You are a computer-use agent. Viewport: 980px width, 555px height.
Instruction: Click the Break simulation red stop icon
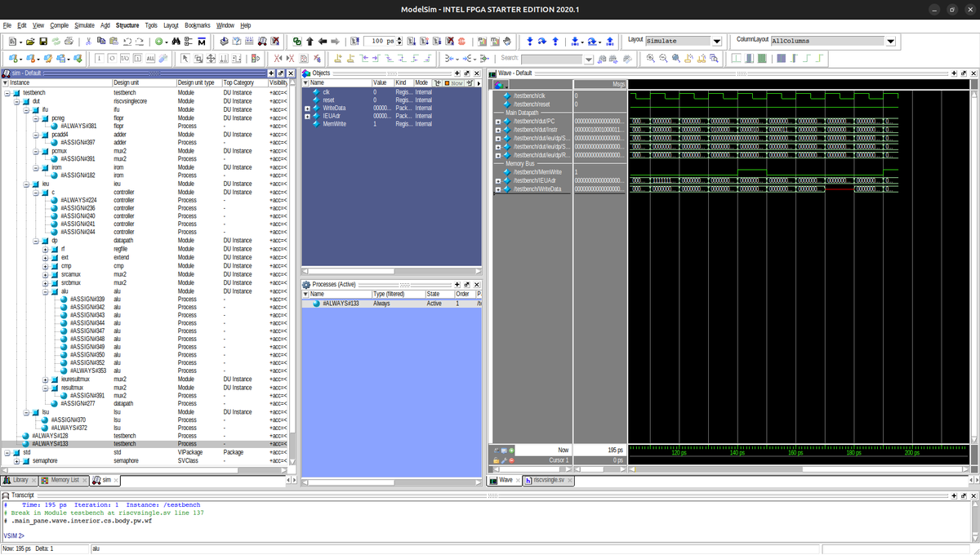click(x=461, y=41)
